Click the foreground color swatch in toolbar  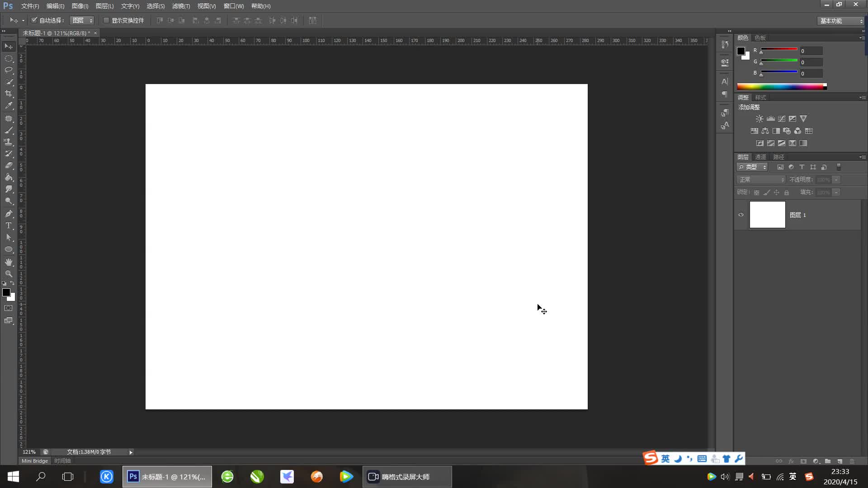[x=6, y=292]
